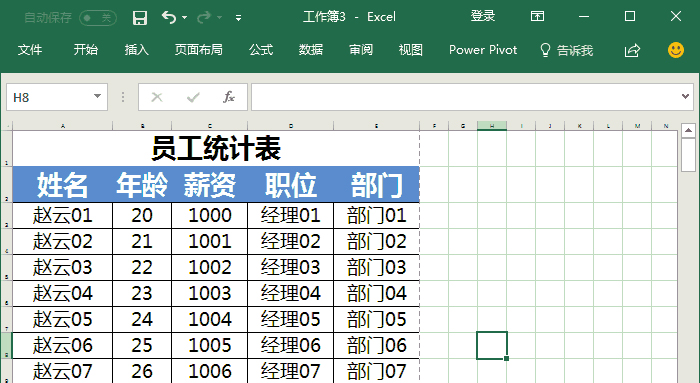Select the column A header
700x383 pixels.
click(x=62, y=126)
